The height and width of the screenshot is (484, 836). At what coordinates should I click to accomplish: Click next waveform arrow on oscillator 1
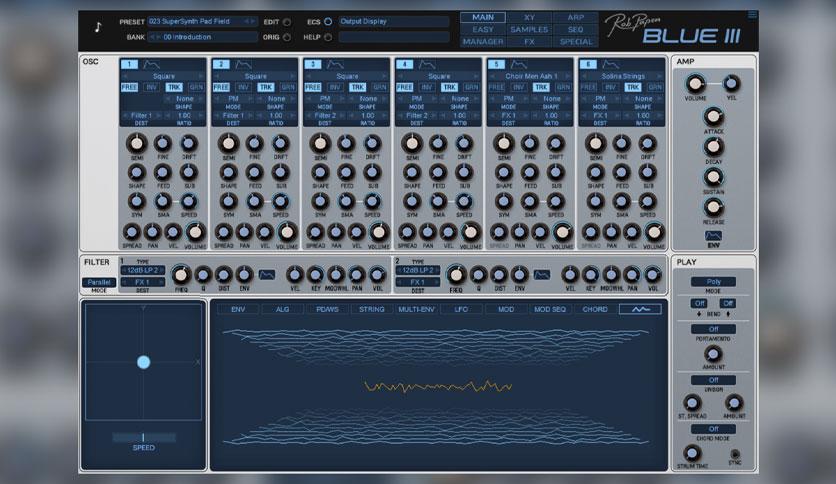point(201,76)
